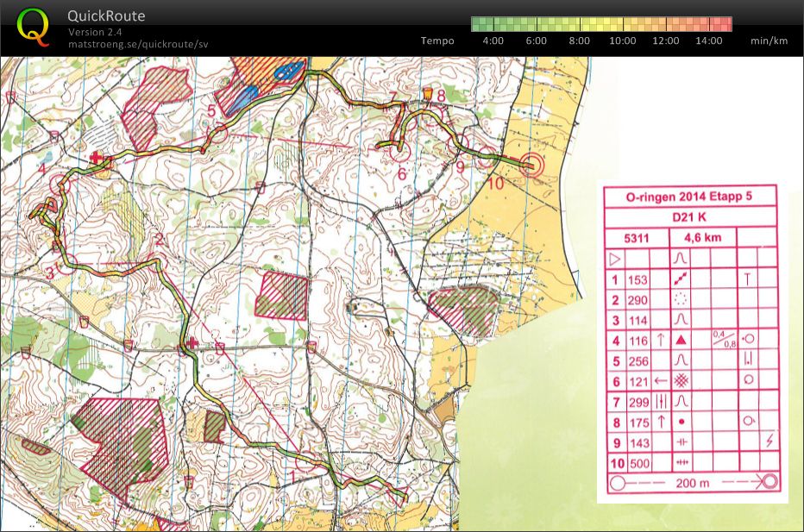The width and height of the screenshot is (804, 532).
Task: Click the "QuickRoute" title text
Action: coord(106,16)
